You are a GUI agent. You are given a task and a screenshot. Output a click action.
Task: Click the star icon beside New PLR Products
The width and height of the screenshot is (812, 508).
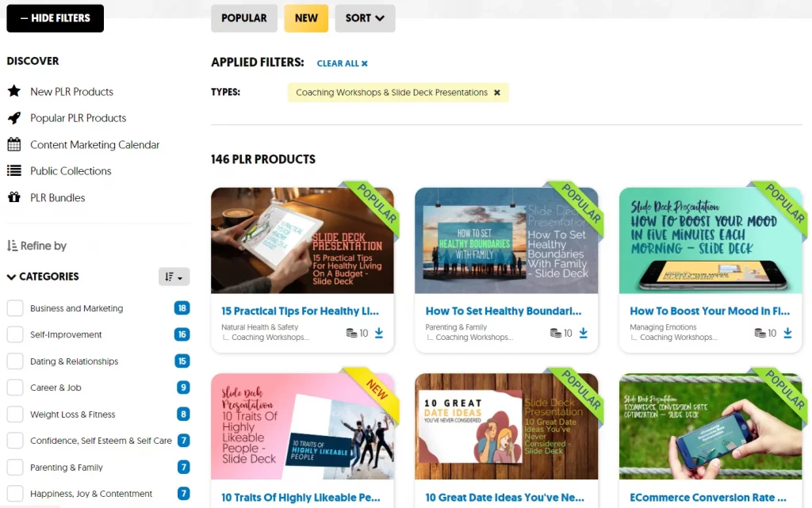14,91
